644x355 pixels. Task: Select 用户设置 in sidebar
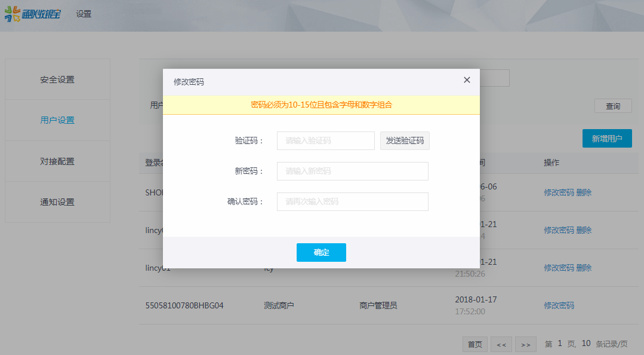click(57, 120)
